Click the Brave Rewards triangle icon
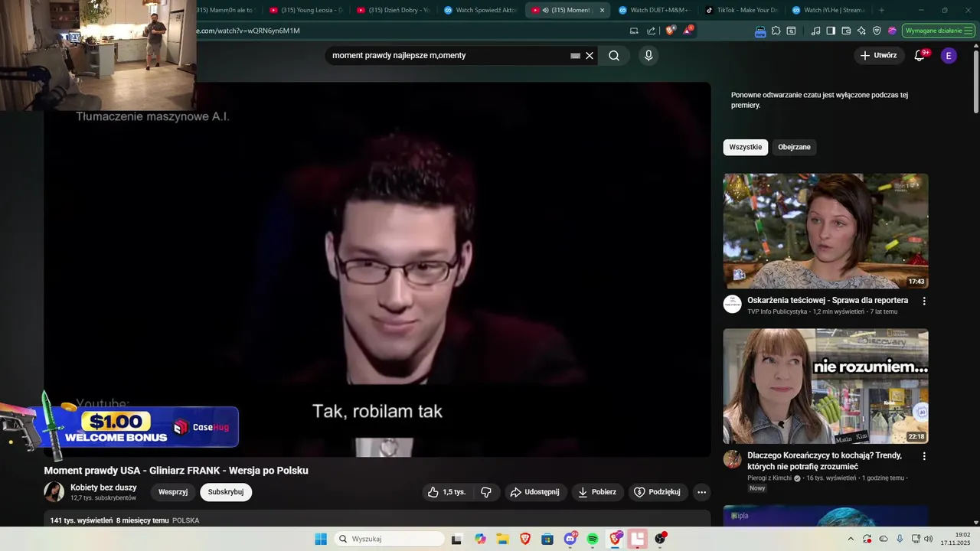This screenshot has width=980, height=551. [688, 31]
